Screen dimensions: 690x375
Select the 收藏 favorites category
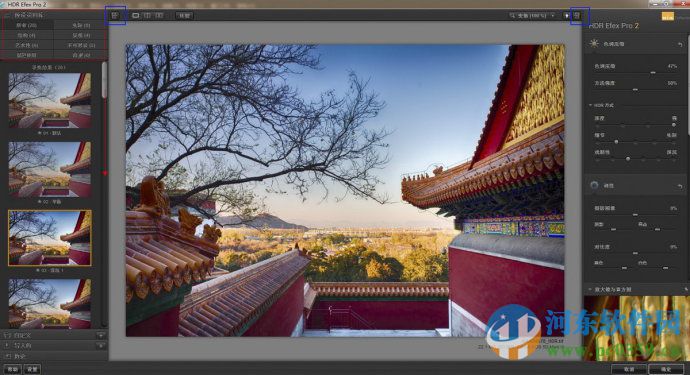coord(81,55)
